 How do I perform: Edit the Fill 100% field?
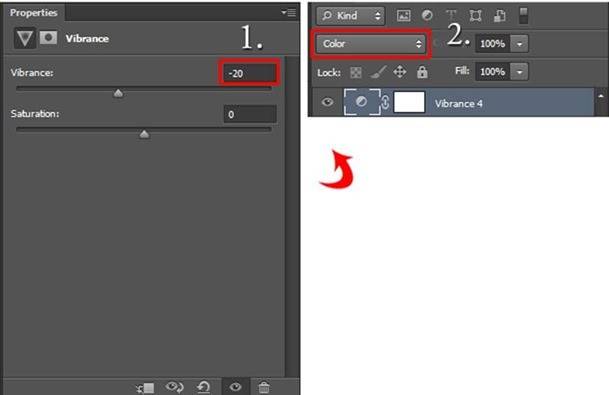[492, 72]
